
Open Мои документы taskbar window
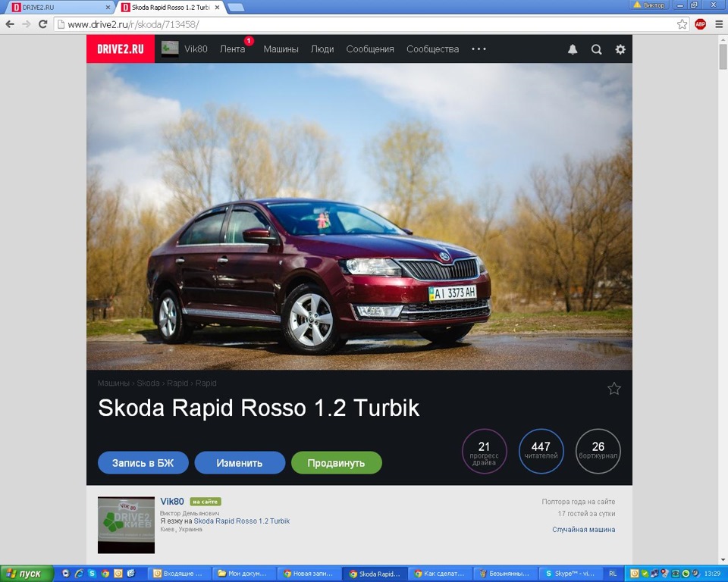tap(243, 574)
